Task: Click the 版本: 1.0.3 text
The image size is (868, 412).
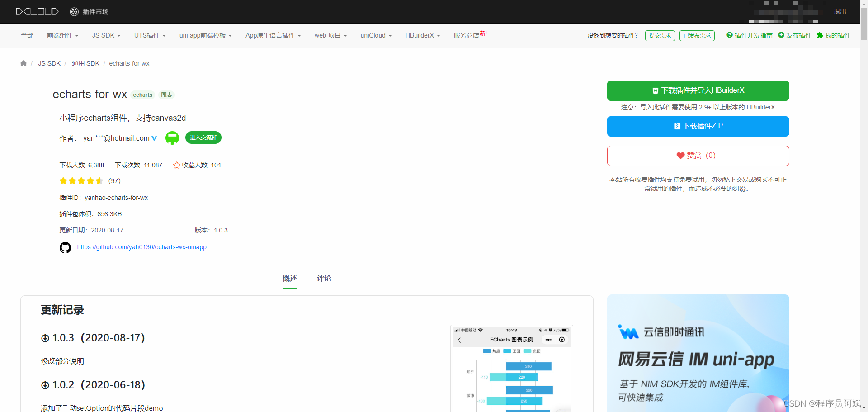Action: point(211,230)
